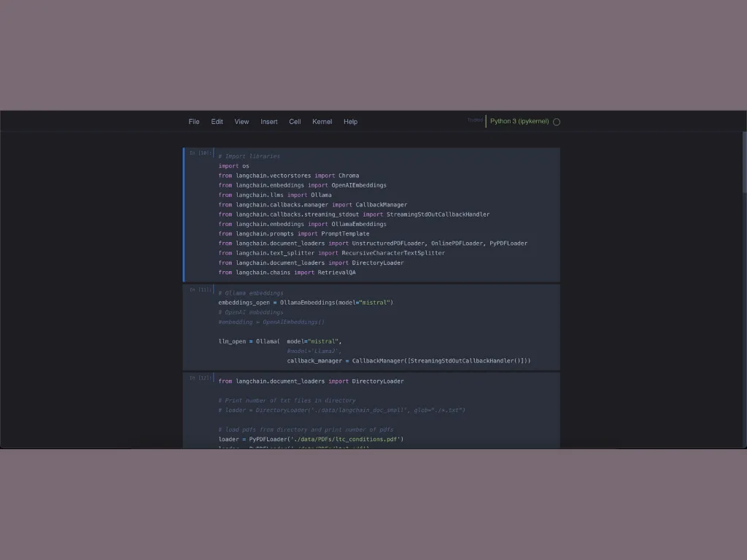
Task: Select the In [10] cell prompt
Action: 200,153
